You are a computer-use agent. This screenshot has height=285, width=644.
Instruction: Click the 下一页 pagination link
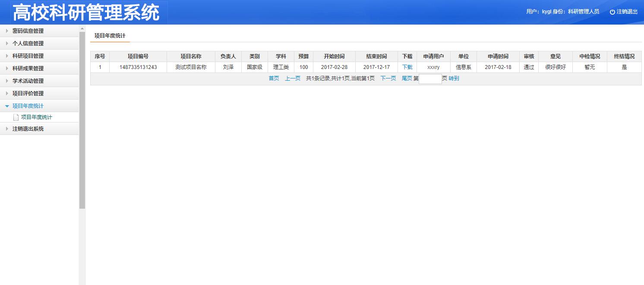388,78
